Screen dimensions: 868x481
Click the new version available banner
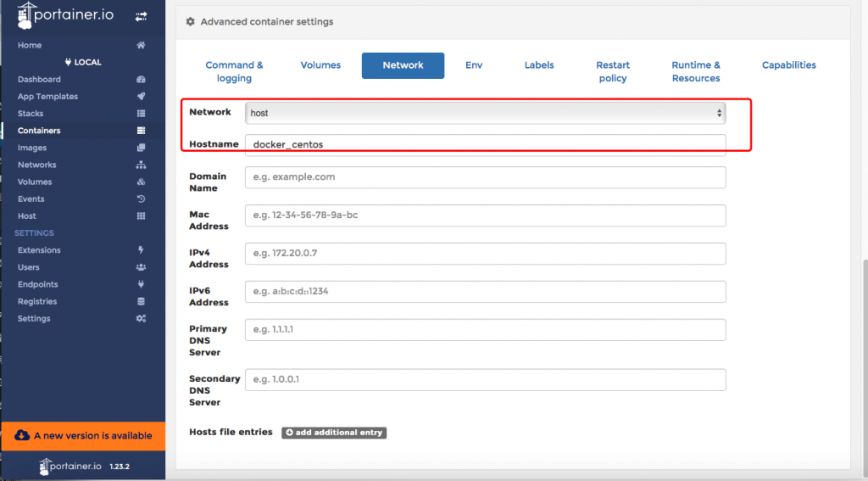[x=83, y=435]
